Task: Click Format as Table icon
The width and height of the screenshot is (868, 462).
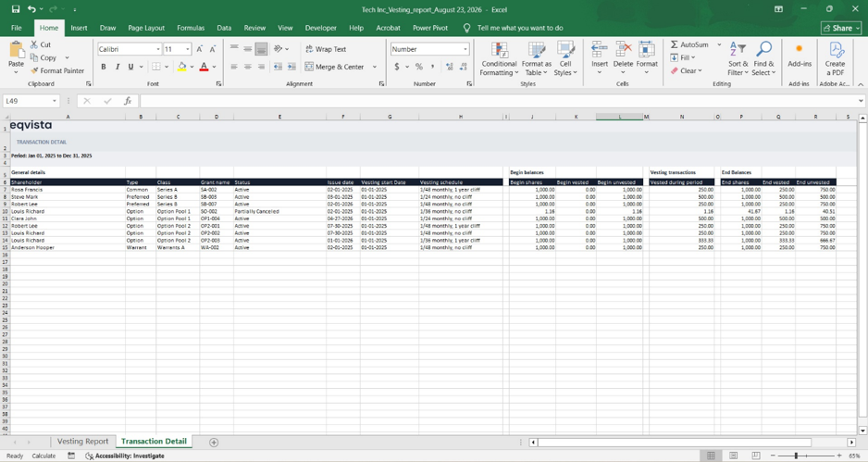Action: coord(537,49)
